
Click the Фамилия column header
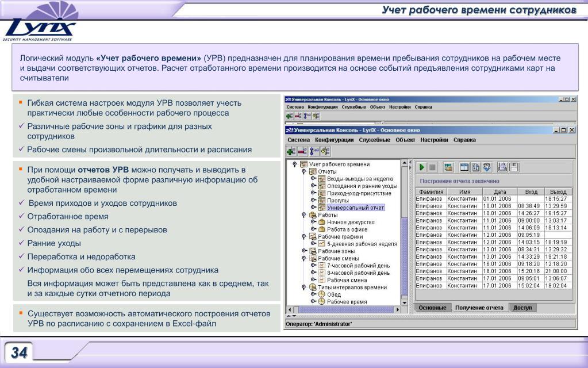point(431,191)
